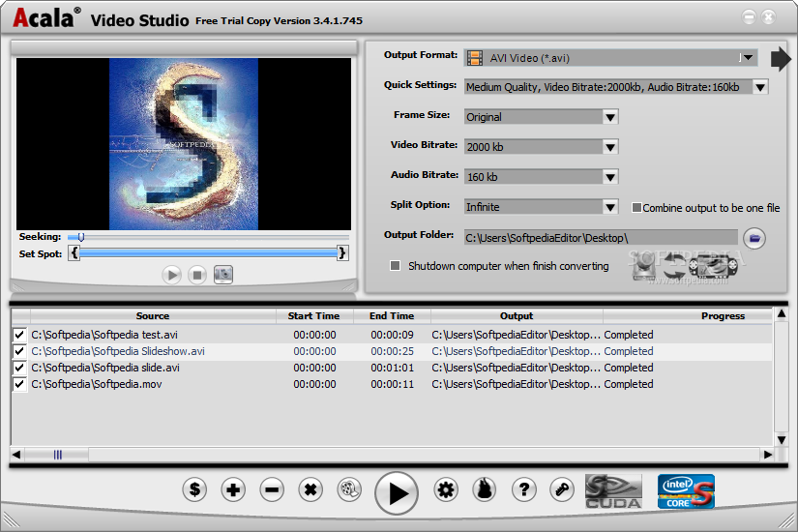
Task: Take a snapshot of the preview
Action: [222, 275]
